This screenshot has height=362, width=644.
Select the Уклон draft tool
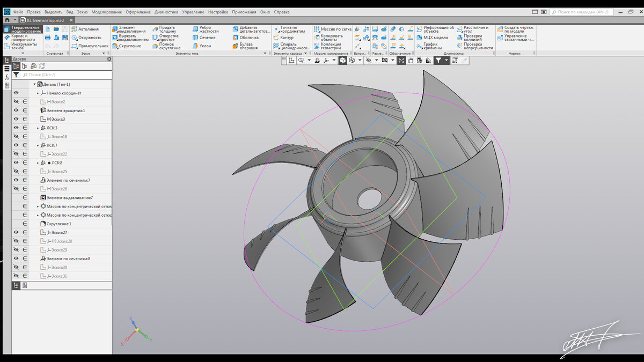point(202,46)
